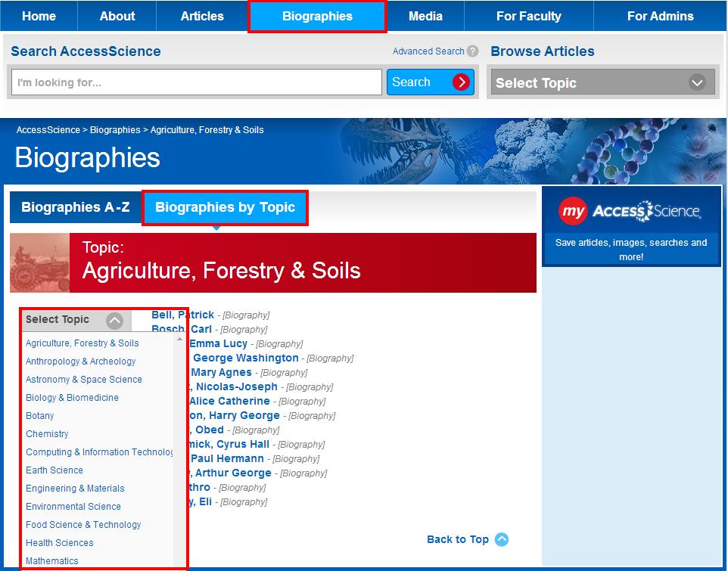Viewport: 728px width, 571px height.
Task: Click Agriculture, Forestry & Soils breadcrumb
Action: pos(207,130)
